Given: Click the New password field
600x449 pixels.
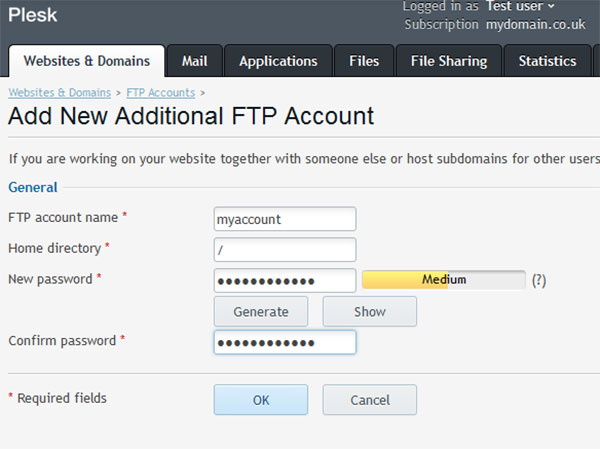Looking at the screenshot, I should tap(285, 281).
